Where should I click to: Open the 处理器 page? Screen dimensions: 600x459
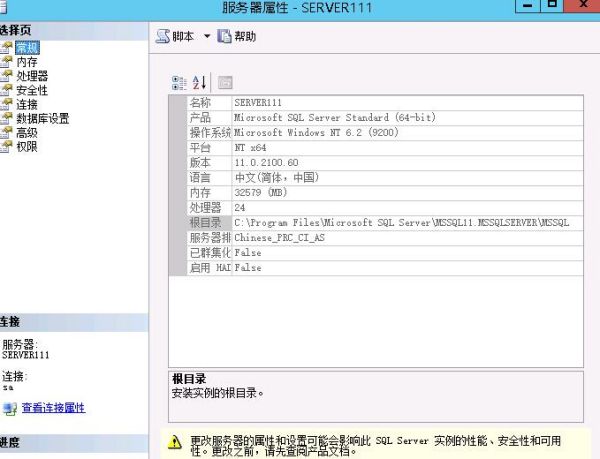point(32,76)
